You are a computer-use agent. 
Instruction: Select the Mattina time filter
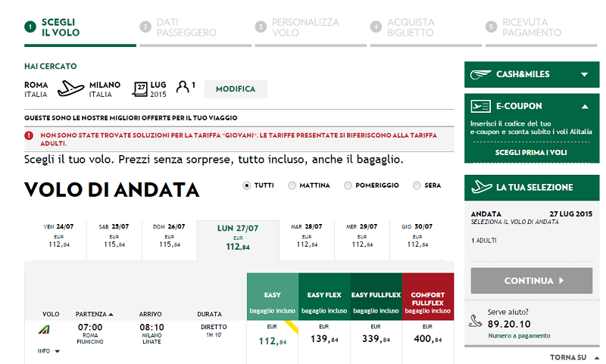coord(292,185)
